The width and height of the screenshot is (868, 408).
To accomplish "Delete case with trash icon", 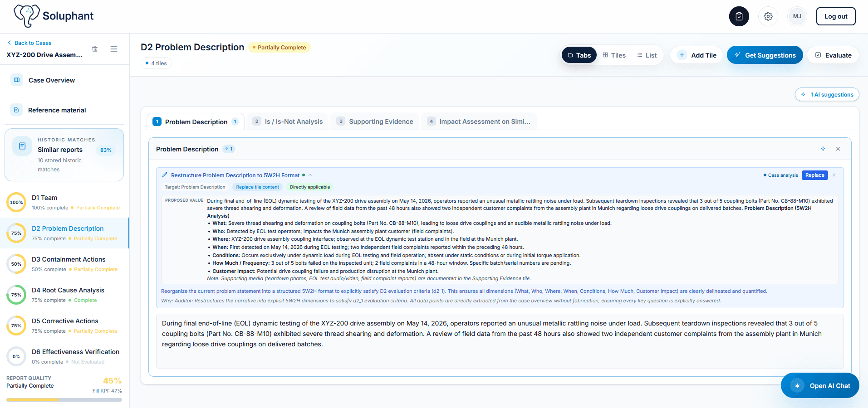I will tap(95, 49).
